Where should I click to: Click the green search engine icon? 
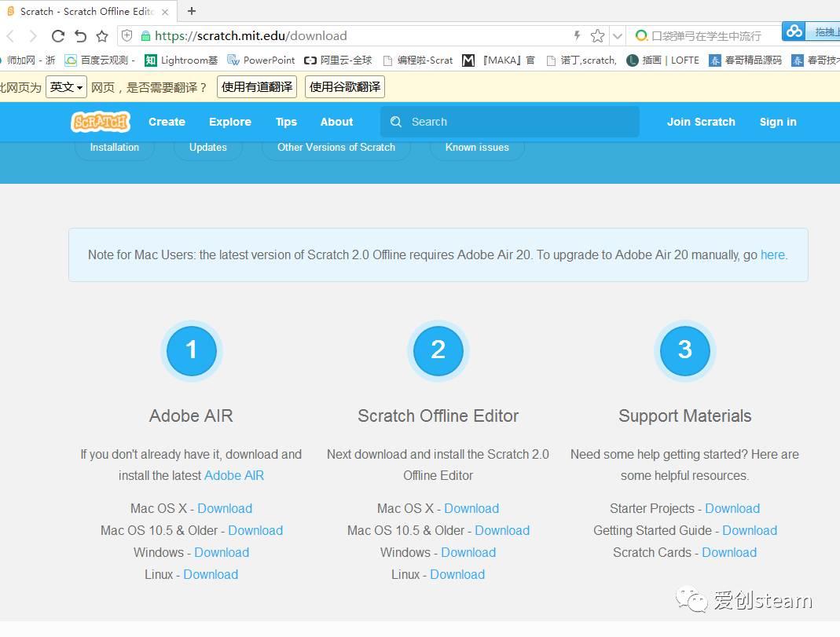click(640, 36)
